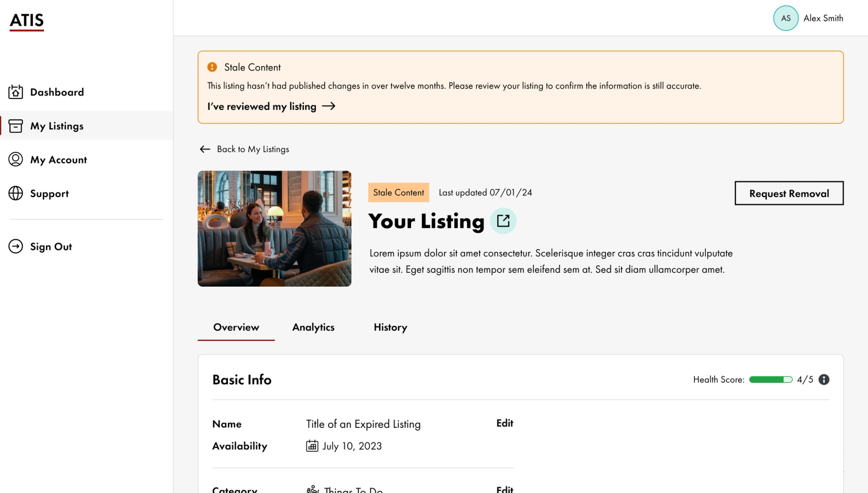The image size is (868, 493).
Task: Click the Support globe icon
Action: [15, 193]
